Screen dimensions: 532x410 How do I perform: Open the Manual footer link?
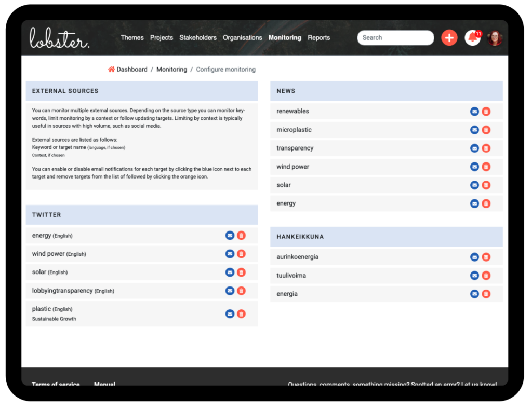click(104, 384)
